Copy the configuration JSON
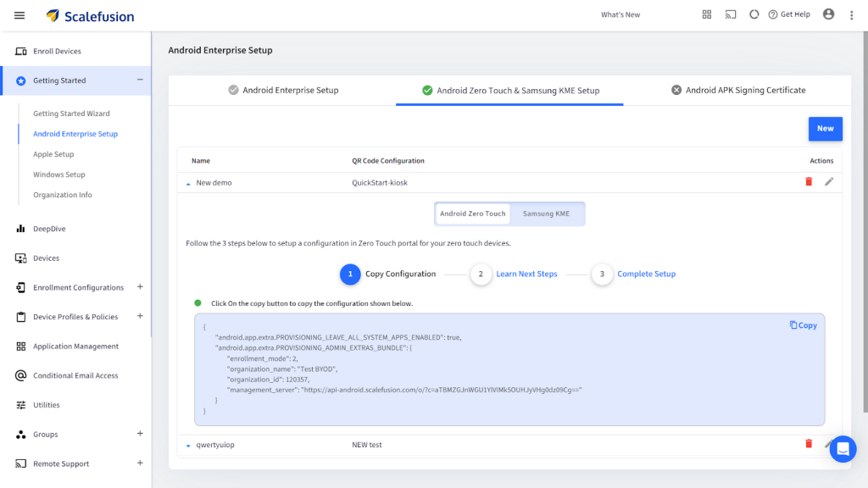This screenshot has width=868, height=488. pos(803,325)
